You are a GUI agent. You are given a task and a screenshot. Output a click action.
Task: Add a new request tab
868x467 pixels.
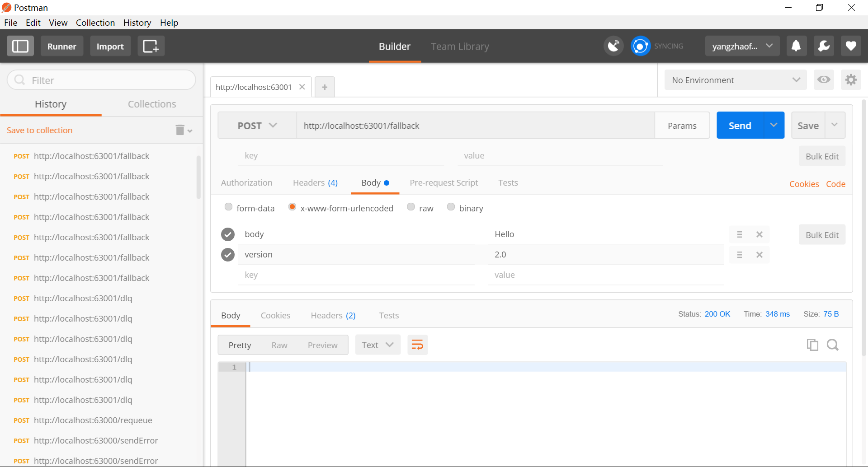coord(325,87)
